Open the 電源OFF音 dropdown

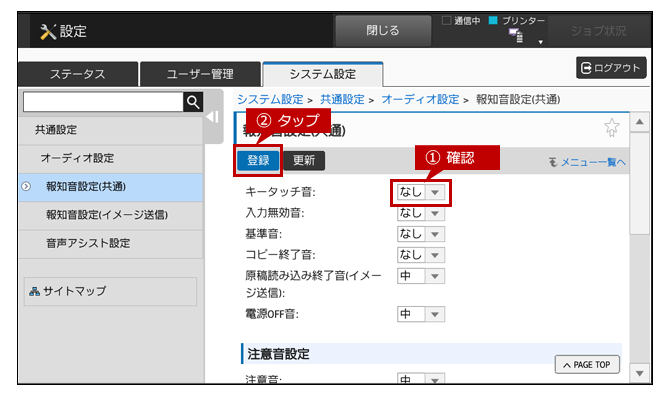[421, 314]
